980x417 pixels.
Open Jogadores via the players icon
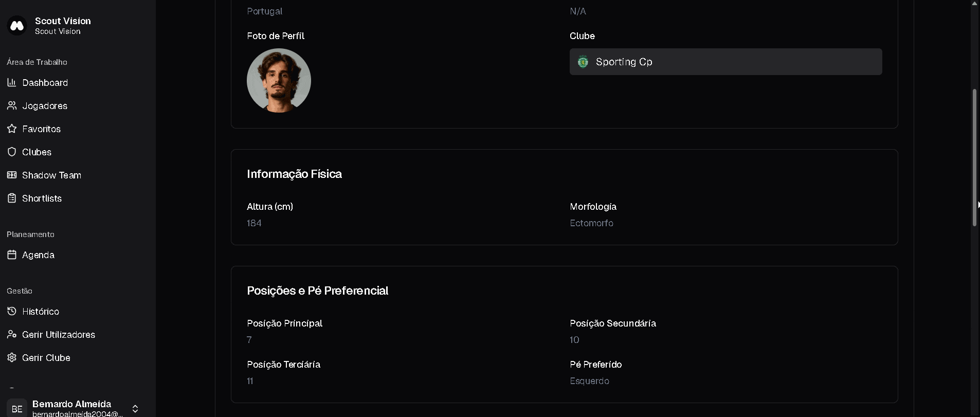point(11,106)
